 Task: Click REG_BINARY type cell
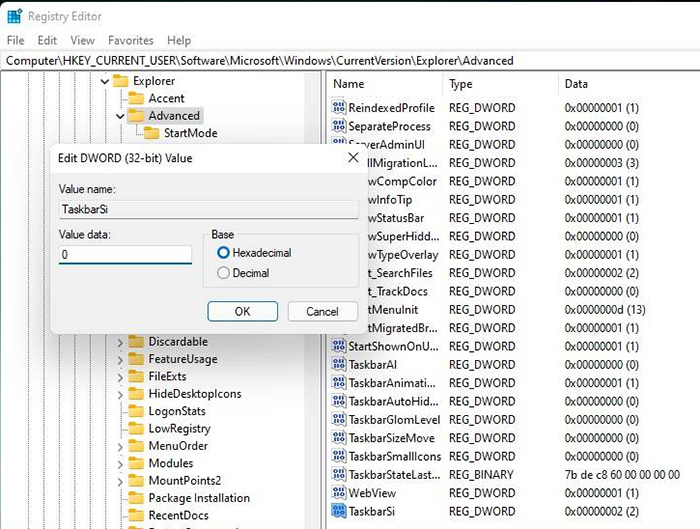tap(481, 475)
